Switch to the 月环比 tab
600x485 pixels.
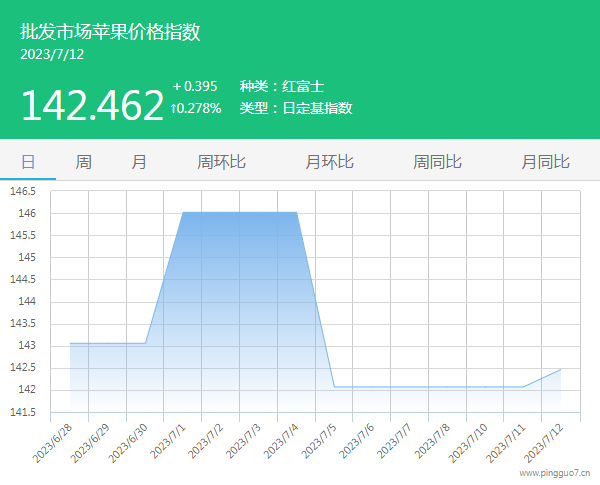329,161
